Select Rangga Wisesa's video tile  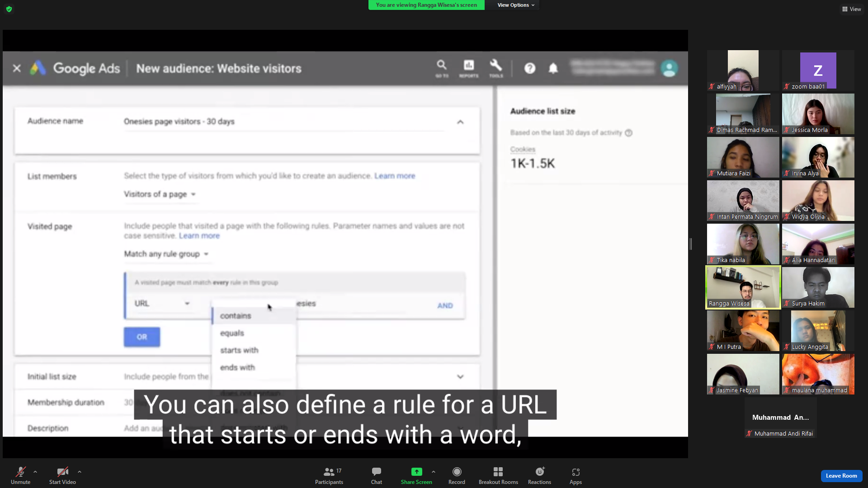point(743,287)
